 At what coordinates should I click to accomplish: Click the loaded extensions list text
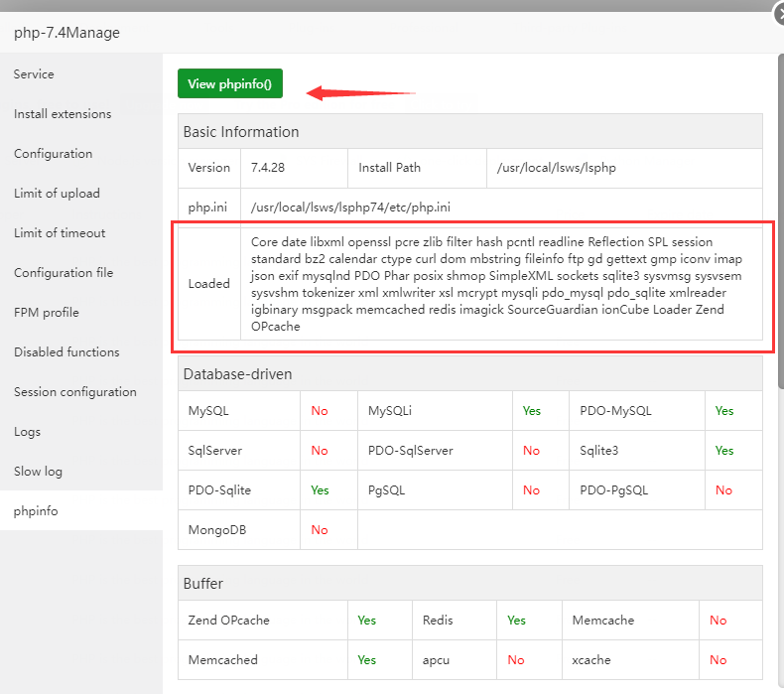496,283
